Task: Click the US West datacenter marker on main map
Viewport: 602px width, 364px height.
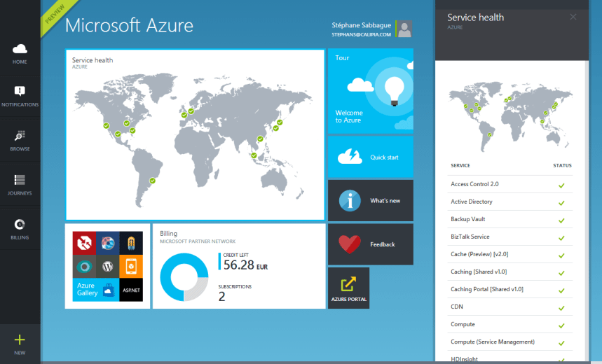Action: (x=106, y=126)
